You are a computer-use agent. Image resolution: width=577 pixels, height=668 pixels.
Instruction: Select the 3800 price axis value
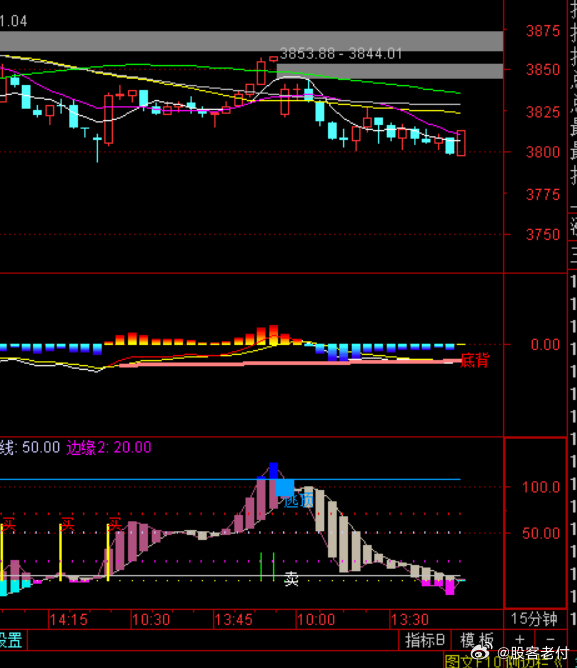coord(543,152)
